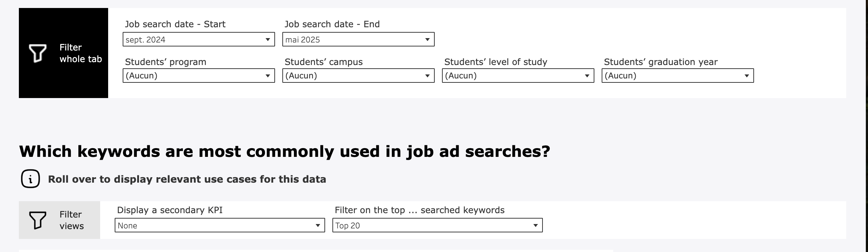This screenshot has width=868, height=252.
Task: Click the "Filter whole tab" label text
Action: point(81,53)
